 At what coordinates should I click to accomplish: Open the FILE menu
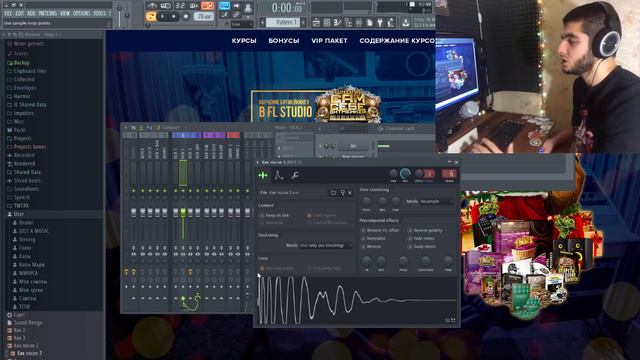pos(8,13)
